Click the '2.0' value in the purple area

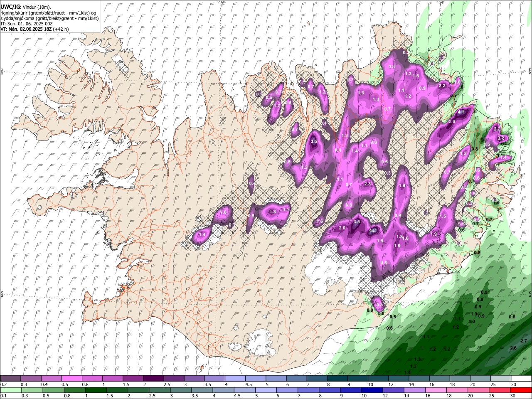pos(342,228)
